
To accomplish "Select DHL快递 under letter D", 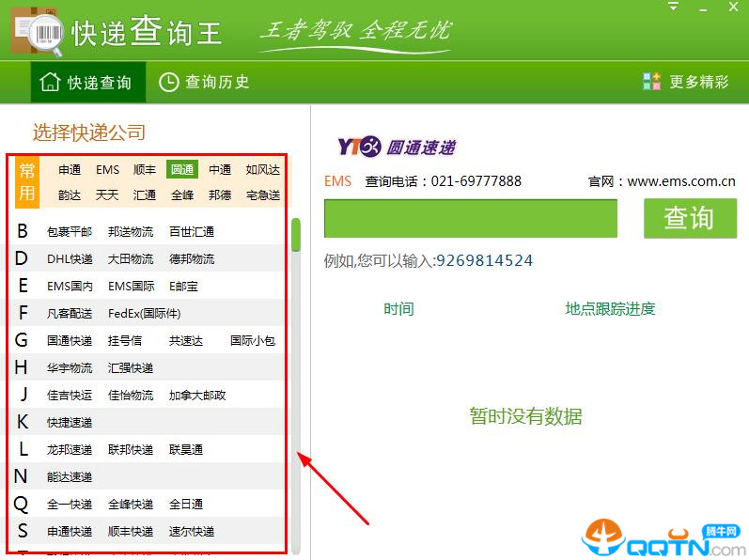I will (70, 259).
